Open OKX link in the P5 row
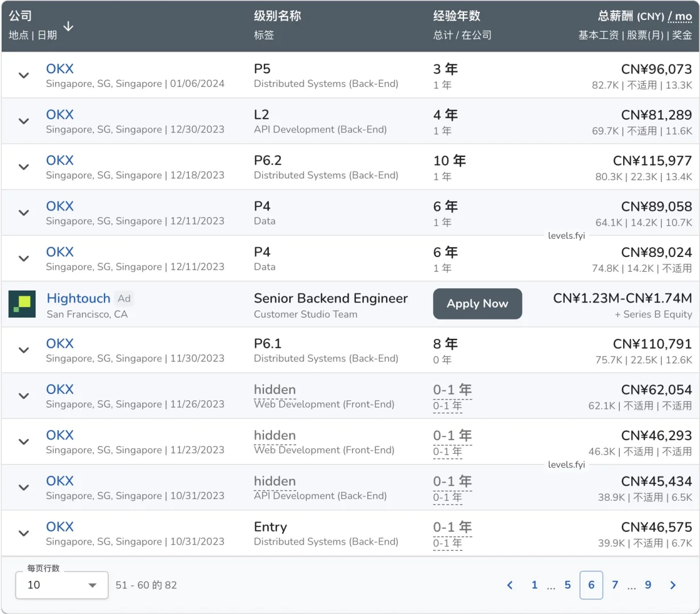 (x=60, y=69)
